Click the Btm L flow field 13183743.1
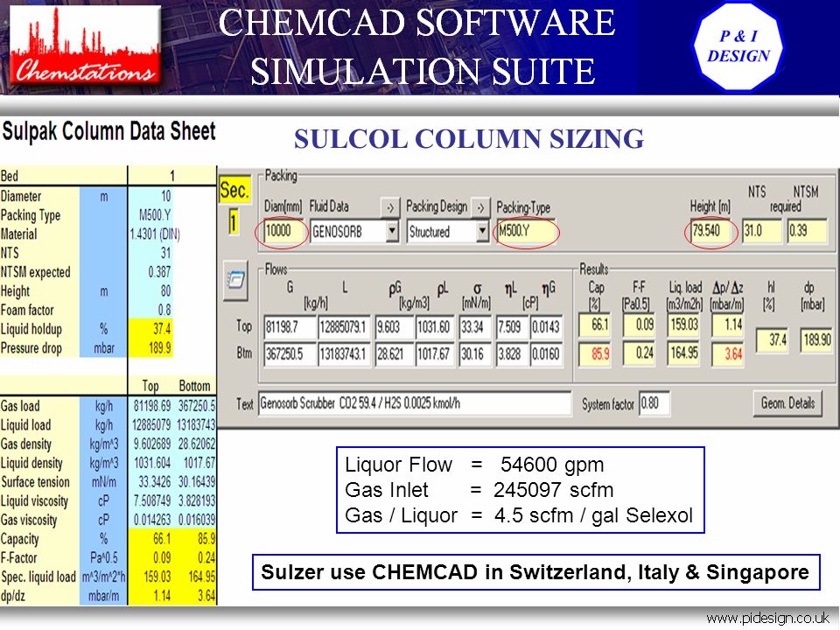Screen dimensions: 840x630 tap(344, 354)
